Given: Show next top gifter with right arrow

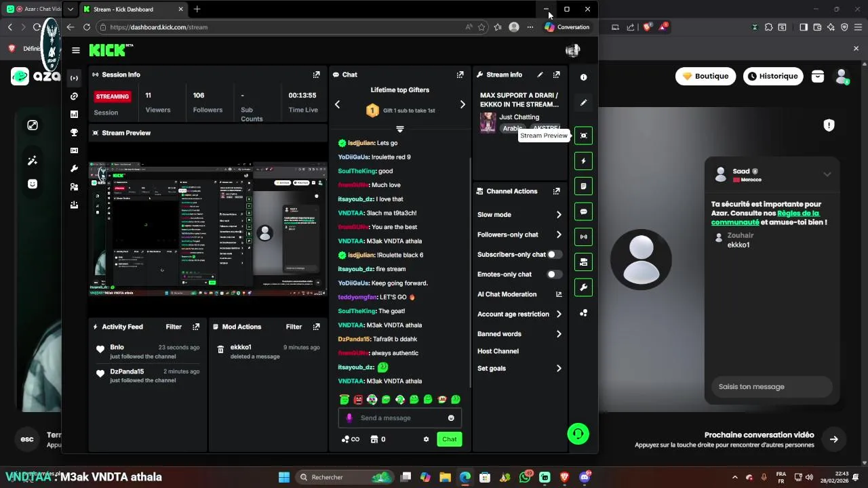Looking at the screenshot, I should pos(462,104).
